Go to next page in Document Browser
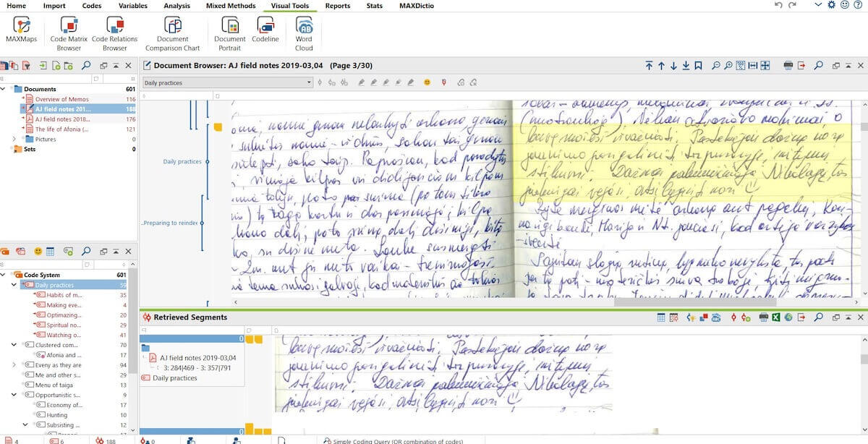Viewport: 868px width, 444px height. coord(673,66)
